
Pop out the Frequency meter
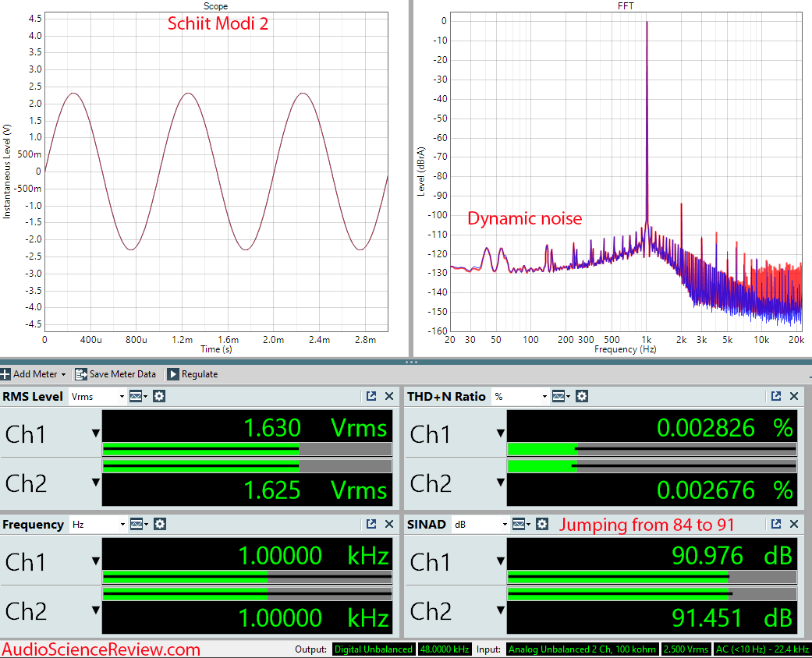371,524
